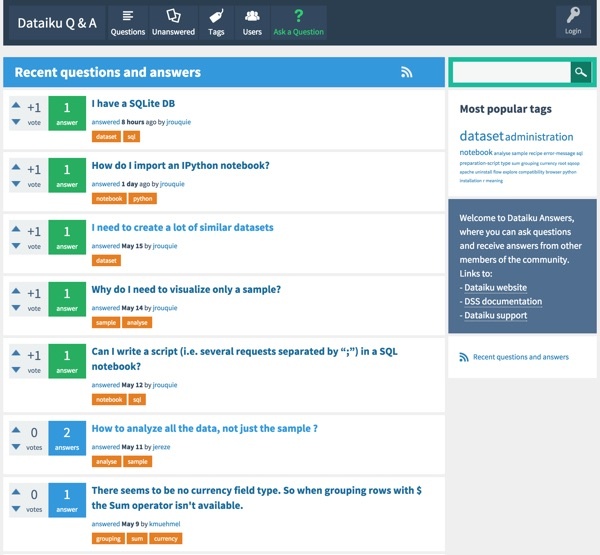
Task: Click 'administration' in popular tags cloud
Action: point(539,137)
